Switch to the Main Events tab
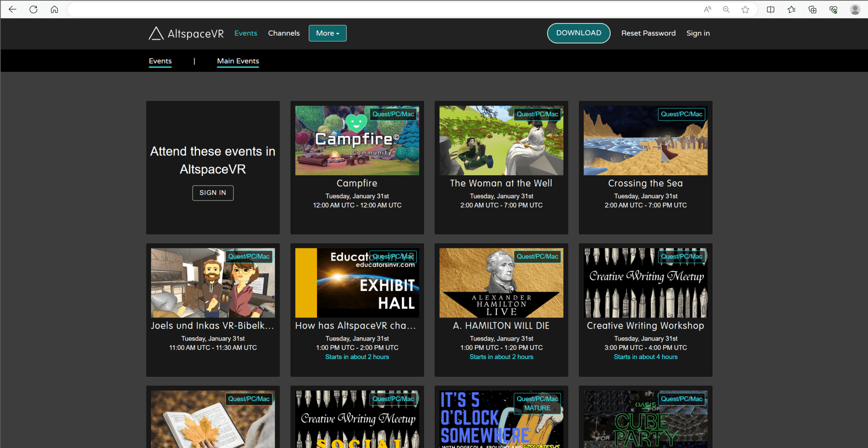Viewport: 868px width, 448px height. tap(238, 61)
